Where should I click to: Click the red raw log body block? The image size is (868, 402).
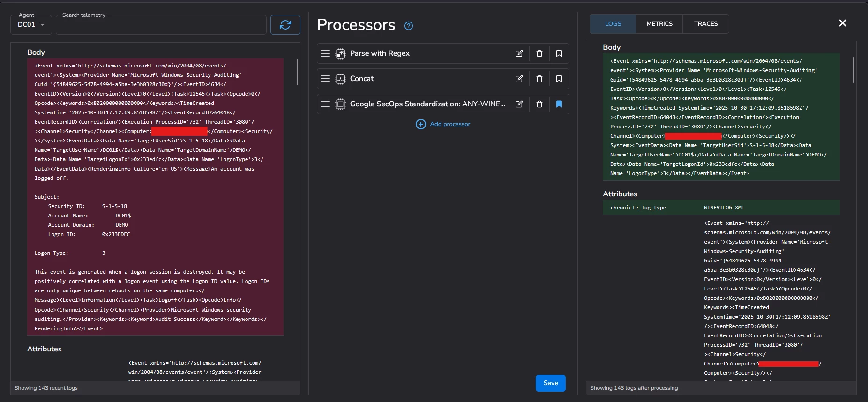click(x=155, y=197)
